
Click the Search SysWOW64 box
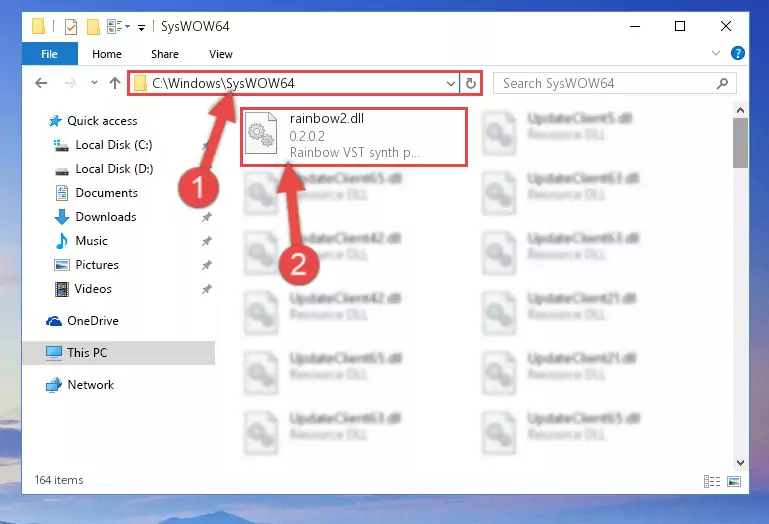[x=614, y=83]
